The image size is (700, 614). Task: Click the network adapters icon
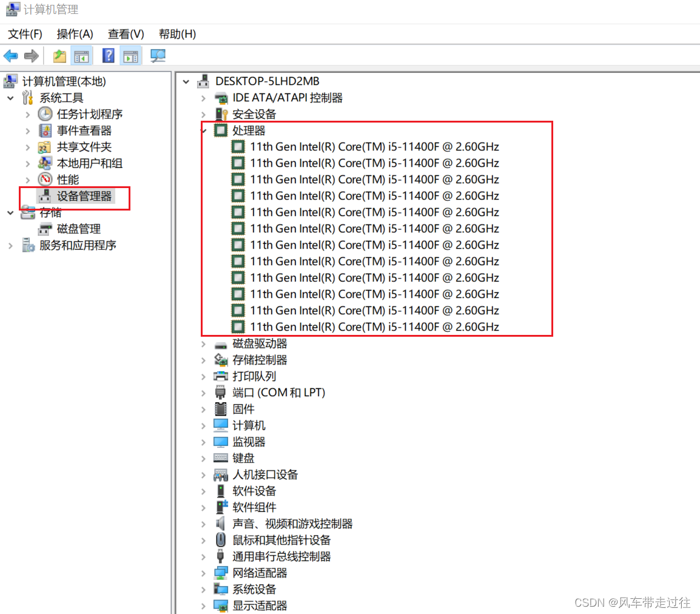point(221,573)
